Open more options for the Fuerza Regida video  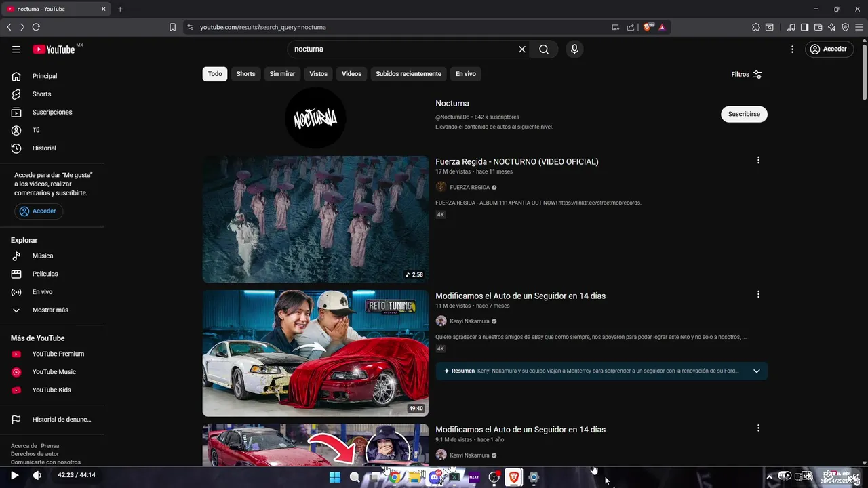758,161
